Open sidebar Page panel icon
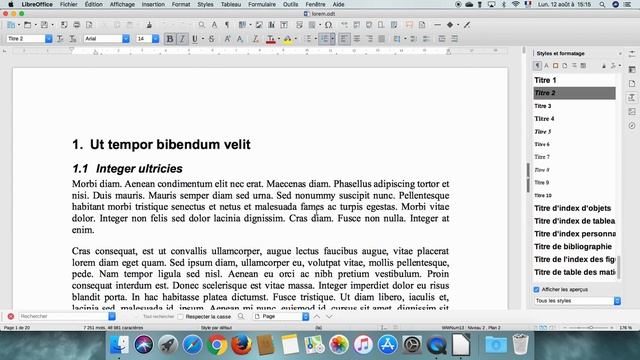Screen dimensions: 640x360 (632, 84)
